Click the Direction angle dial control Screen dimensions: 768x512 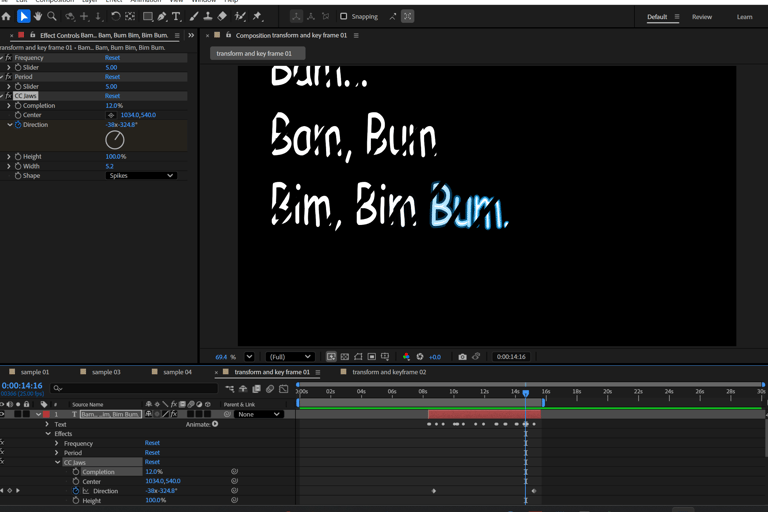click(x=115, y=141)
